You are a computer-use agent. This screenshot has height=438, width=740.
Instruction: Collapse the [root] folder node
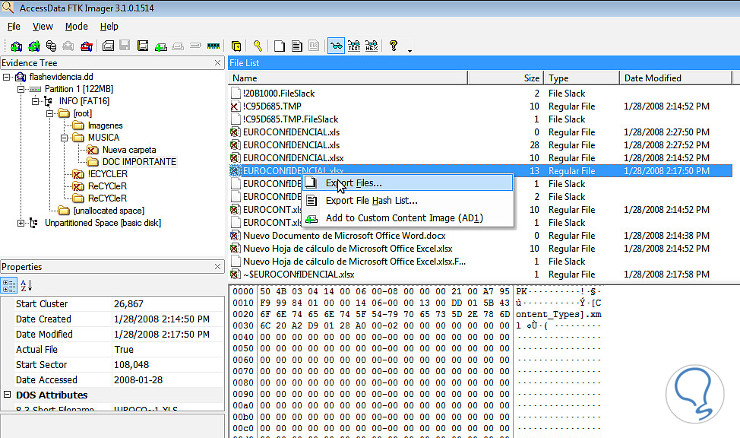(50, 113)
